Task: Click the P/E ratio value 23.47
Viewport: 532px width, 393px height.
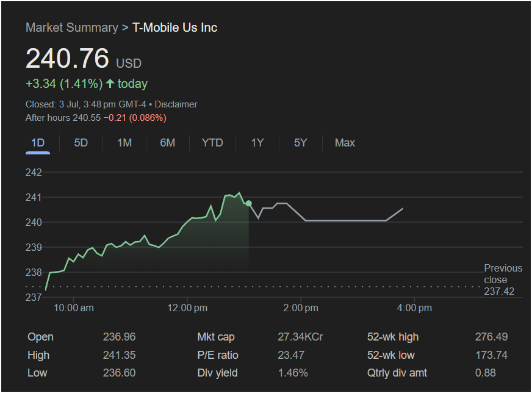Action: coord(291,355)
